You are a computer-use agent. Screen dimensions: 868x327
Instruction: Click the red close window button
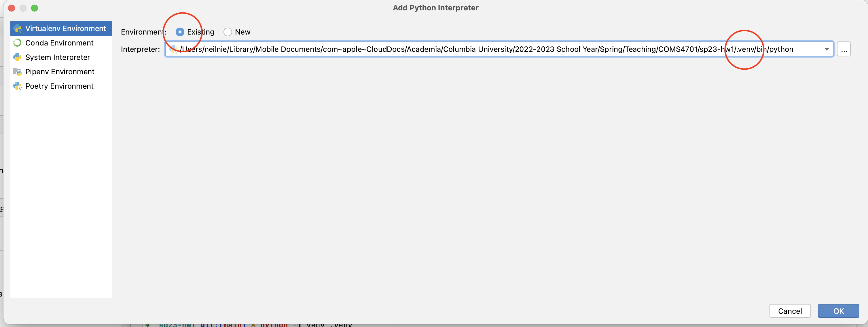tap(12, 8)
